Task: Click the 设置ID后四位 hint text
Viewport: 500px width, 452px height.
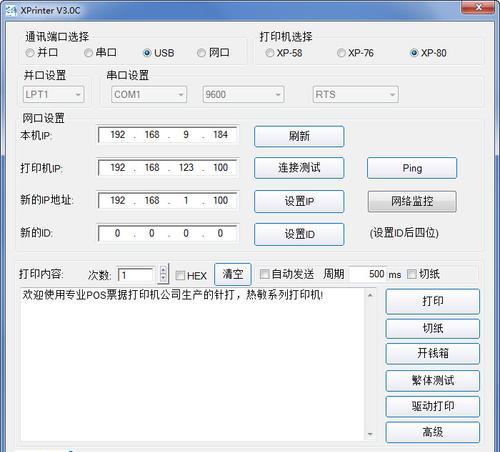Action: click(x=404, y=233)
